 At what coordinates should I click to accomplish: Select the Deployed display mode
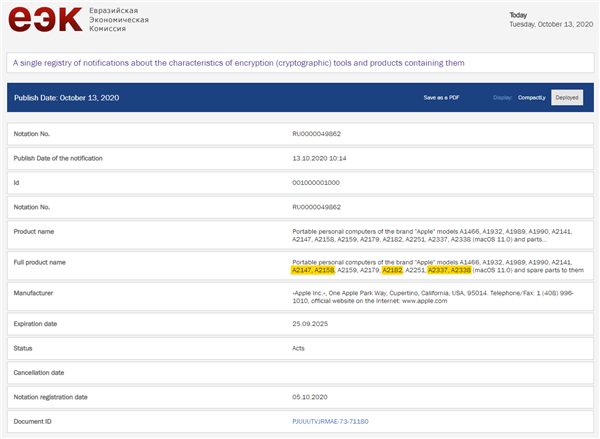(567, 98)
